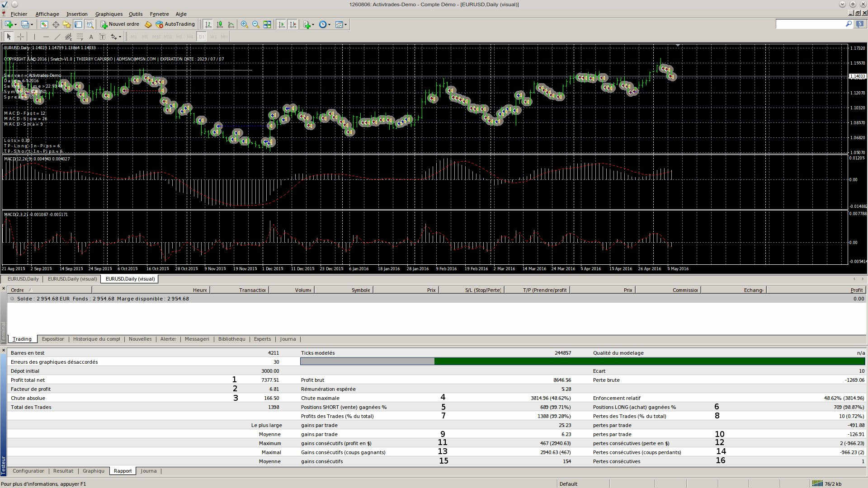Click the tile windows icon

267,24
